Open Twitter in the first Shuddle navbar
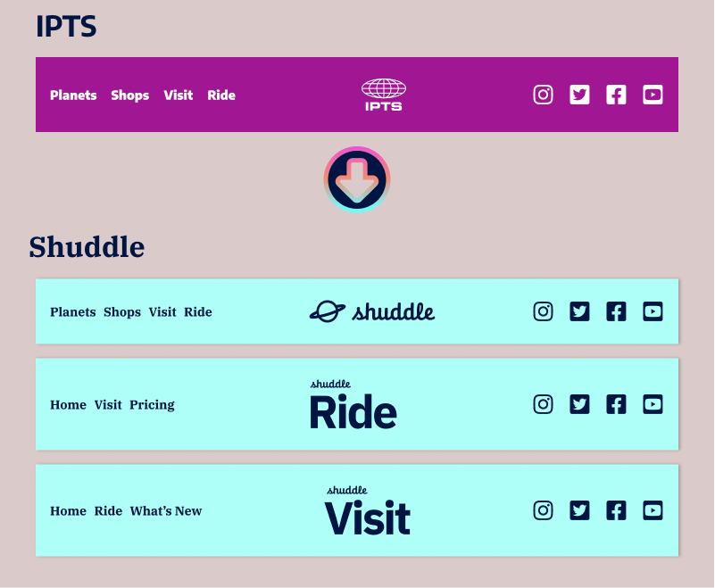The height and width of the screenshot is (588, 715). tap(580, 311)
